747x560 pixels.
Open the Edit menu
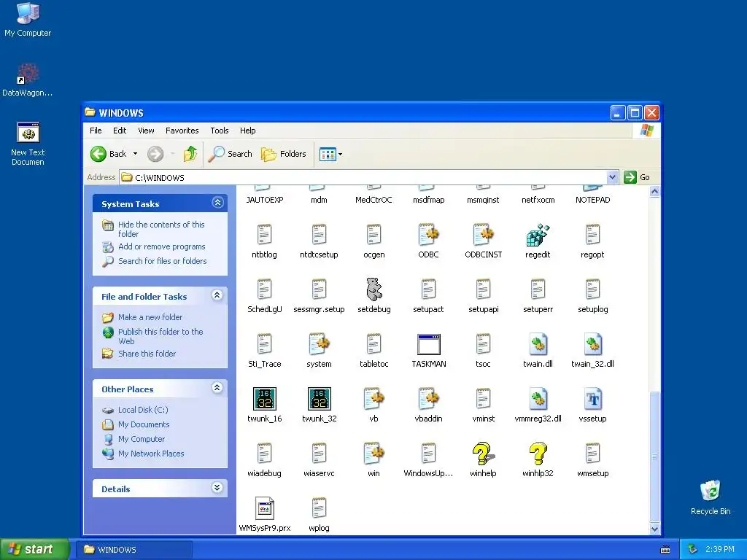pyautogui.click(x=120, y=131)
